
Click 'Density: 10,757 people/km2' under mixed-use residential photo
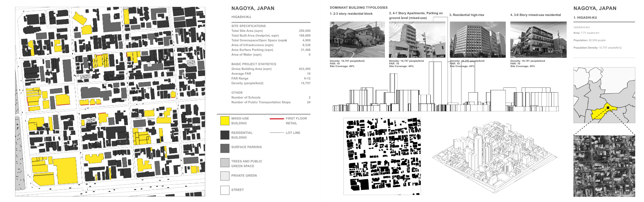click(x=527, y=61)
